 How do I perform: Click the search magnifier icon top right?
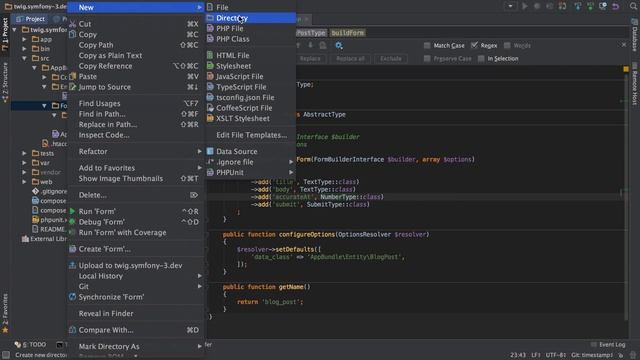[x=633, y=6]
